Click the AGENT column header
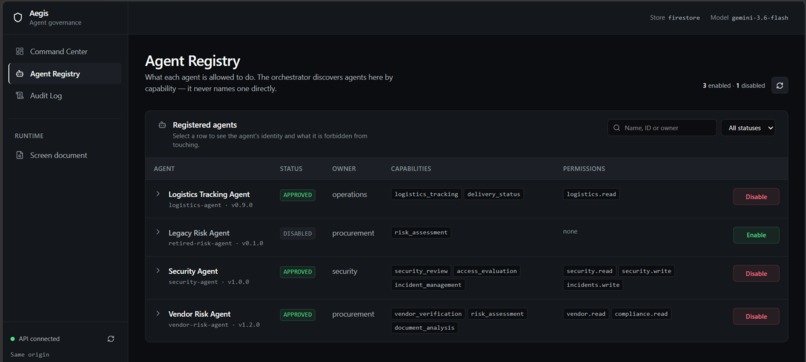Screen dimensions: 806x362 164,169
